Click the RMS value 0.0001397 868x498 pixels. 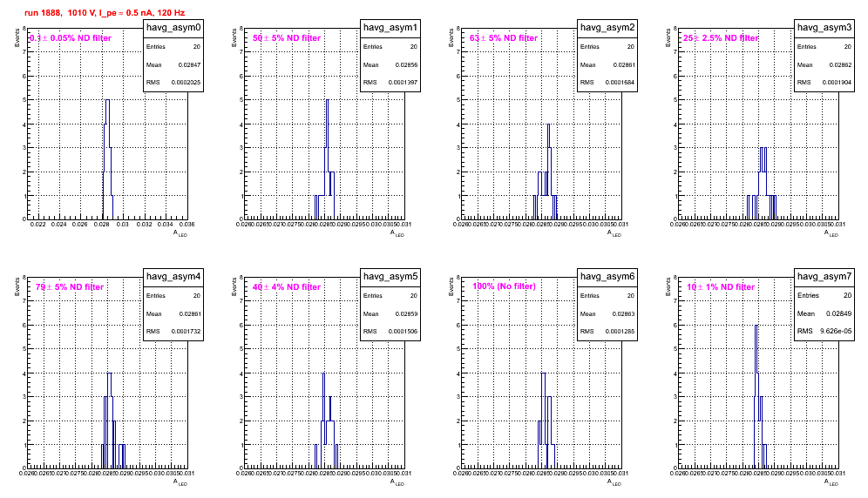point(403,83)
